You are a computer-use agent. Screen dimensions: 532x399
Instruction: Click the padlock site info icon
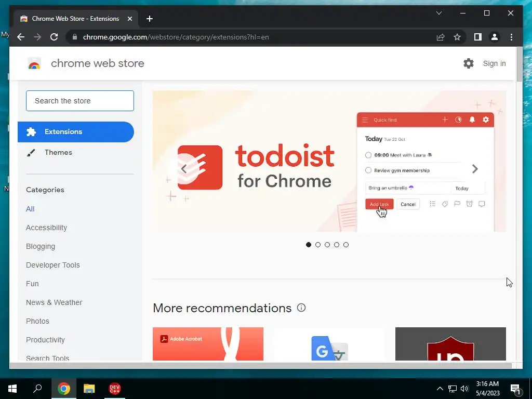75,37
